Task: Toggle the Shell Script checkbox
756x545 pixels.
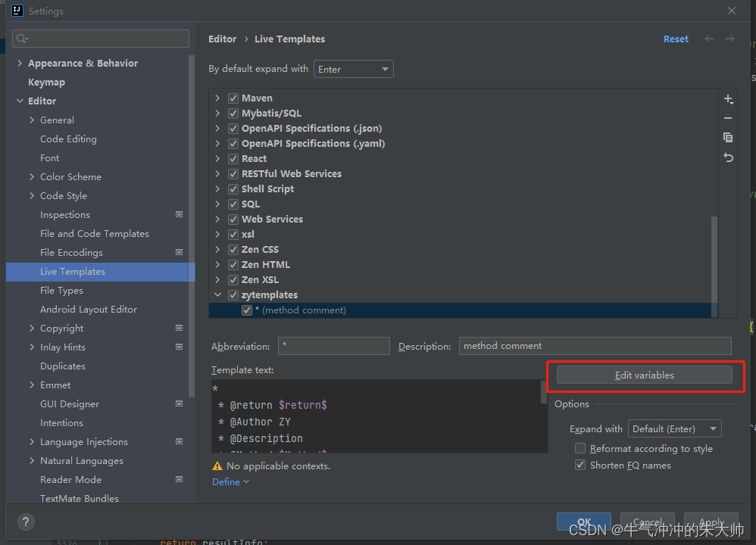Action: pos(233,189)
